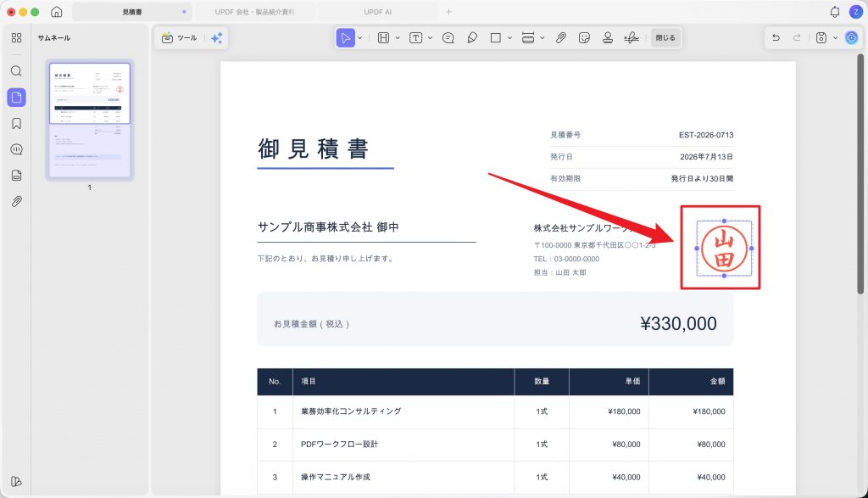Click the 項目 column header
Viewport: 868px width, 498px height.
click(x=309, y=381)
